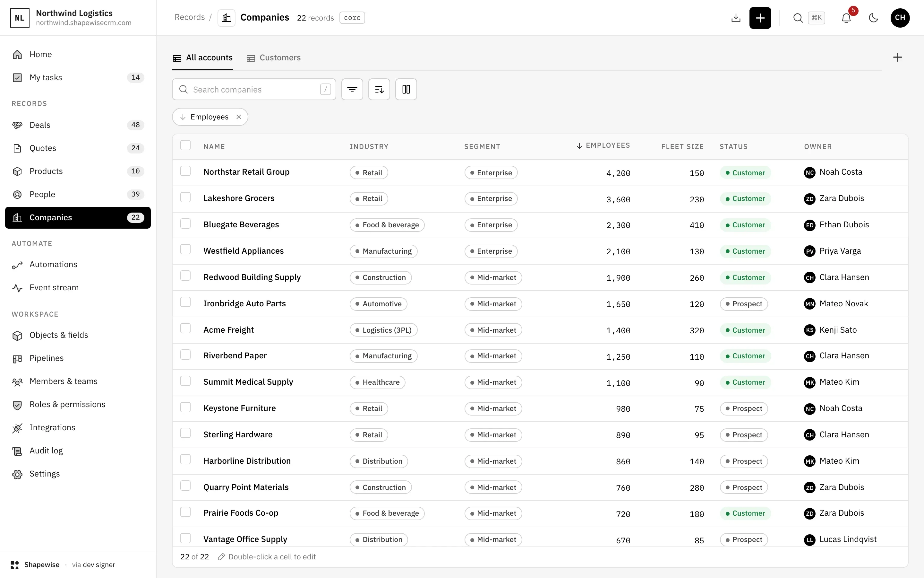Open Objects & fields settings
924x578 pixels.
78,335
